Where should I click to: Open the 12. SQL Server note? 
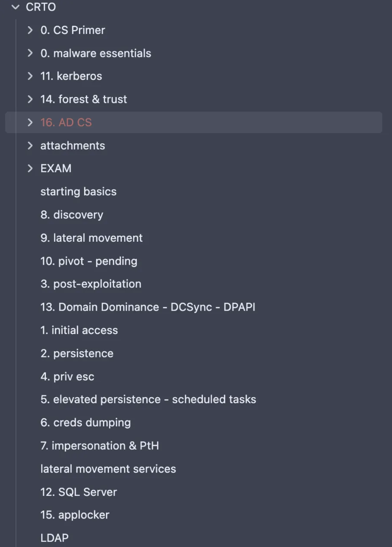tap(79, 492)
